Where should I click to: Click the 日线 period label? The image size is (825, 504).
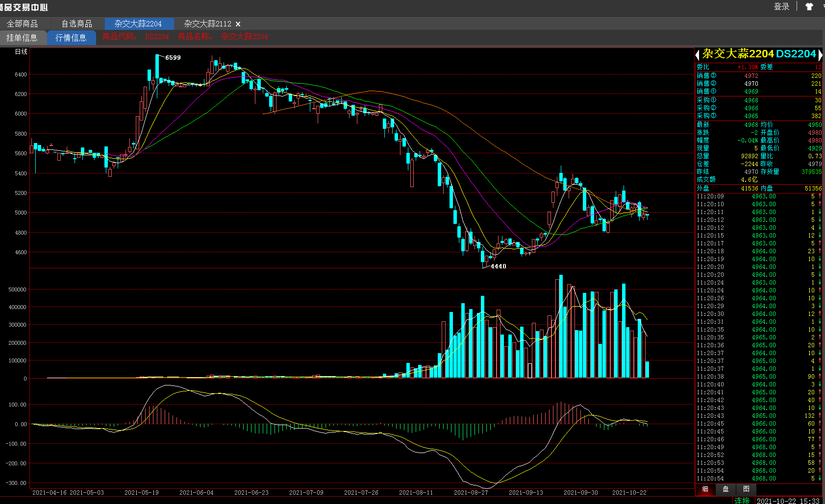(x=21, y=51)
